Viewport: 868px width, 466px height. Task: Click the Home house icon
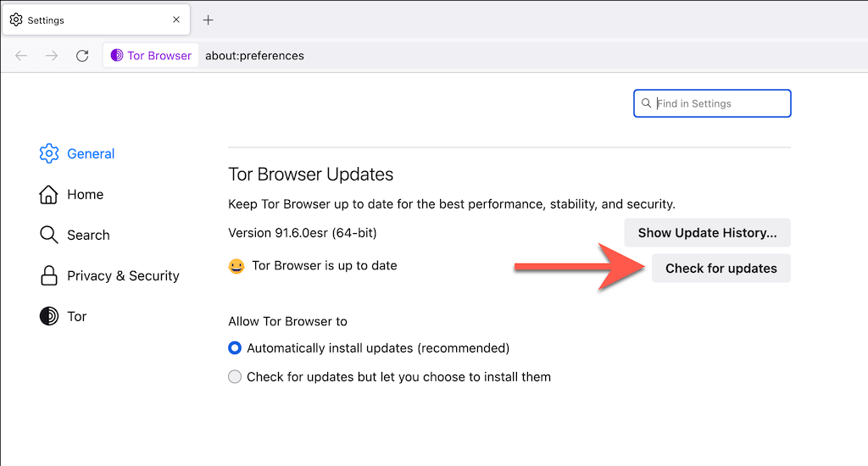(48, 194)
